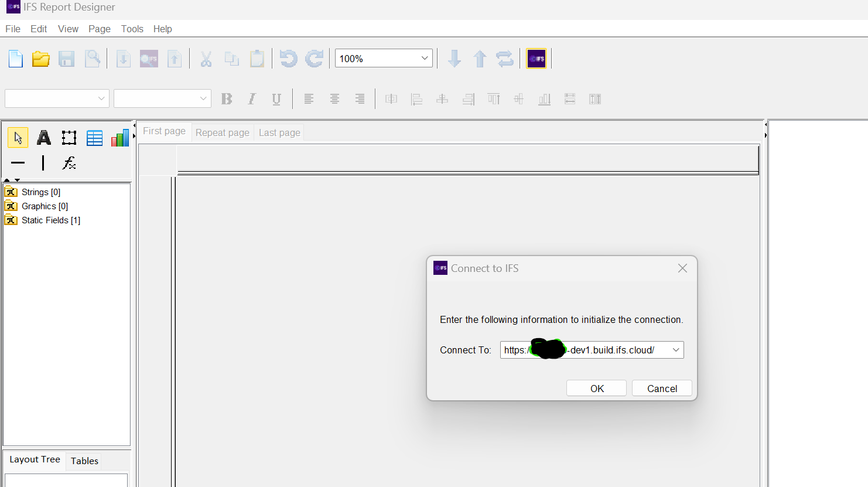Image resolution: width=868 pixels, height=487 pixels.
Task: Open the Tools menu
Action: pos(132,29)
